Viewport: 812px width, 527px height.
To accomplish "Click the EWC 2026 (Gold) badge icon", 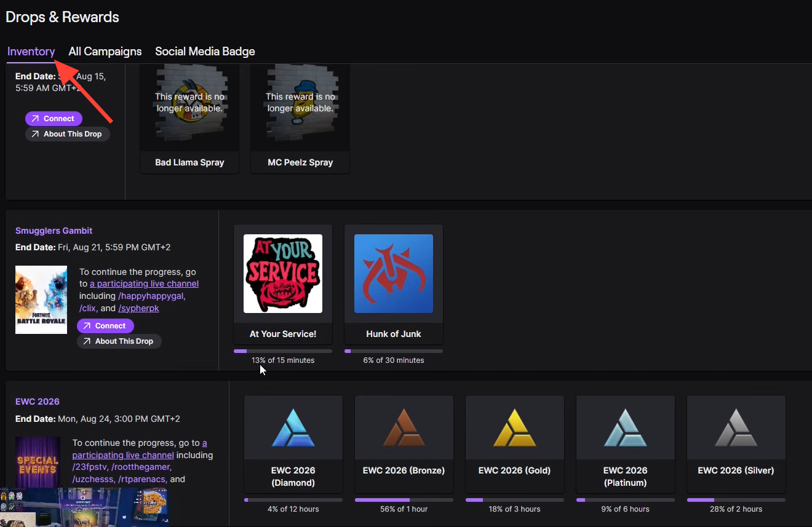I will pos(515,428).
